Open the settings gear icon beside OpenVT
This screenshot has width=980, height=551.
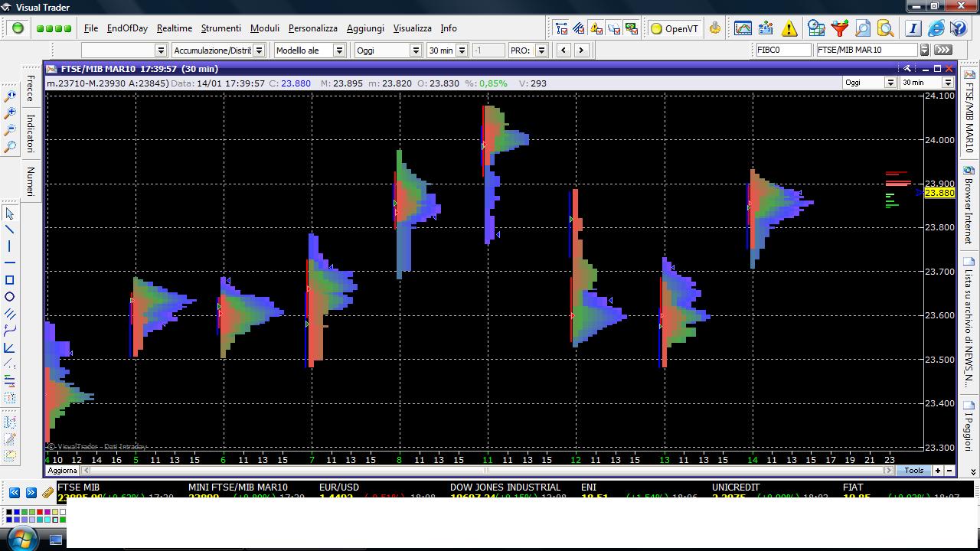(x=715, y=28)
